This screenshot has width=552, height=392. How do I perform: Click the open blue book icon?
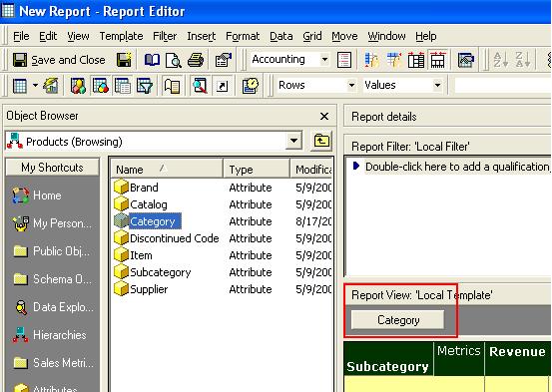coord(152,60)
